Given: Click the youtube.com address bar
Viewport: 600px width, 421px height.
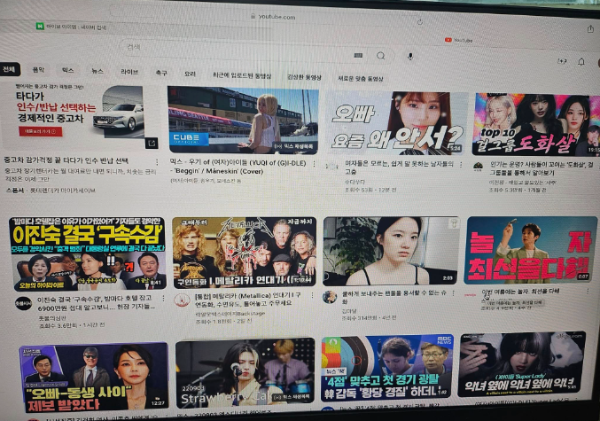Looking at the screenshot, I should pos(273,17).
